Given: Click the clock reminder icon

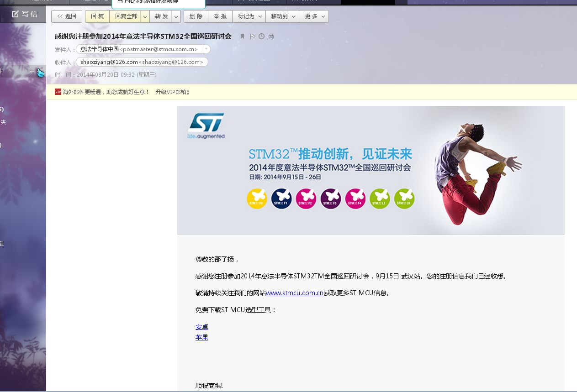Looking at the screenshot, I should (x=262, y=37).
